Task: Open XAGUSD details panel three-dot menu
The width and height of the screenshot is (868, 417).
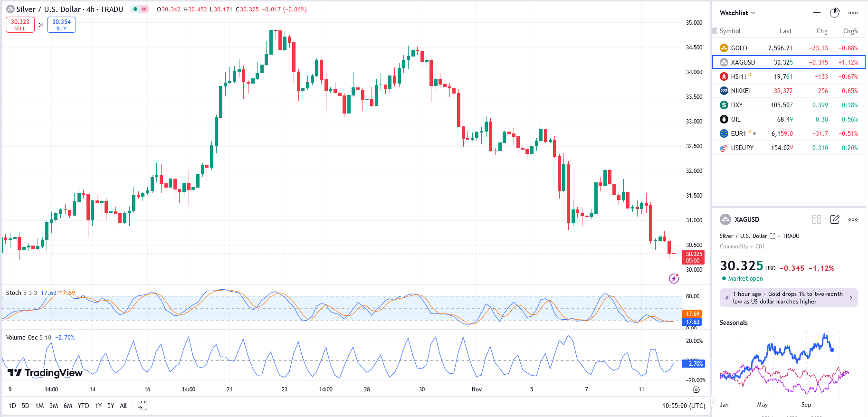Action: coord(853,219)
